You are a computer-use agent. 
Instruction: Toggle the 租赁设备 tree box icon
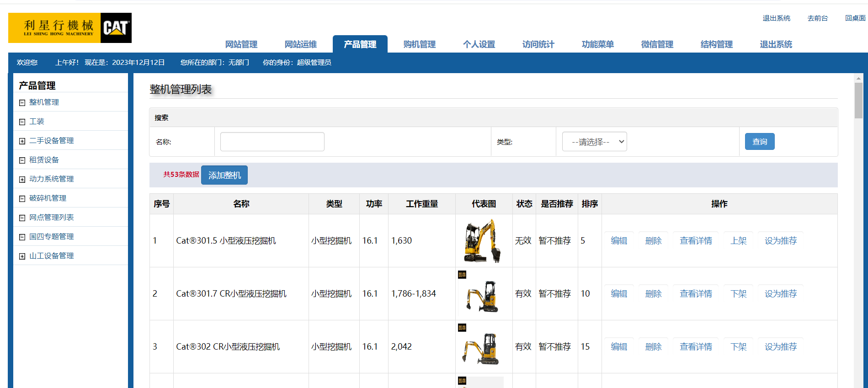(x=22, y=160)
